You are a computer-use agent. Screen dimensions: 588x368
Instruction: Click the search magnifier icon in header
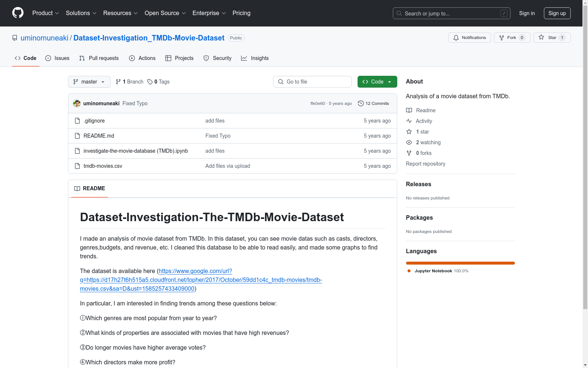(399, 13)
